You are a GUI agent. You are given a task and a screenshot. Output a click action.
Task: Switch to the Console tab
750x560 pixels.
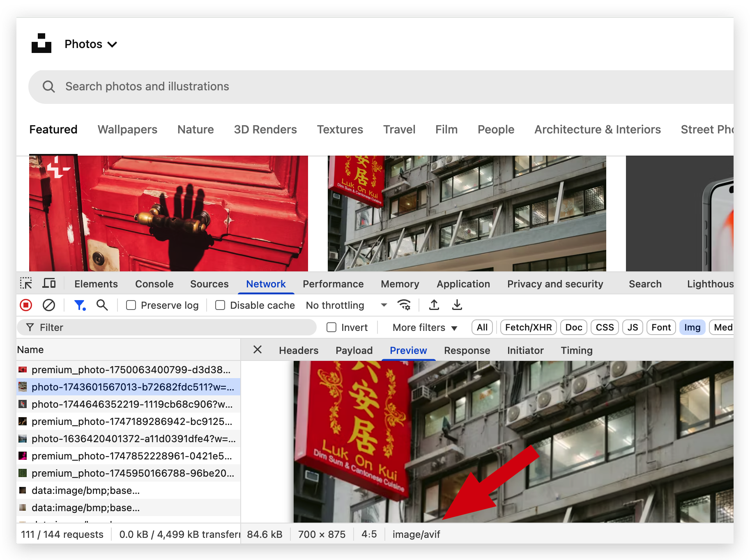(x=154, y=284)
